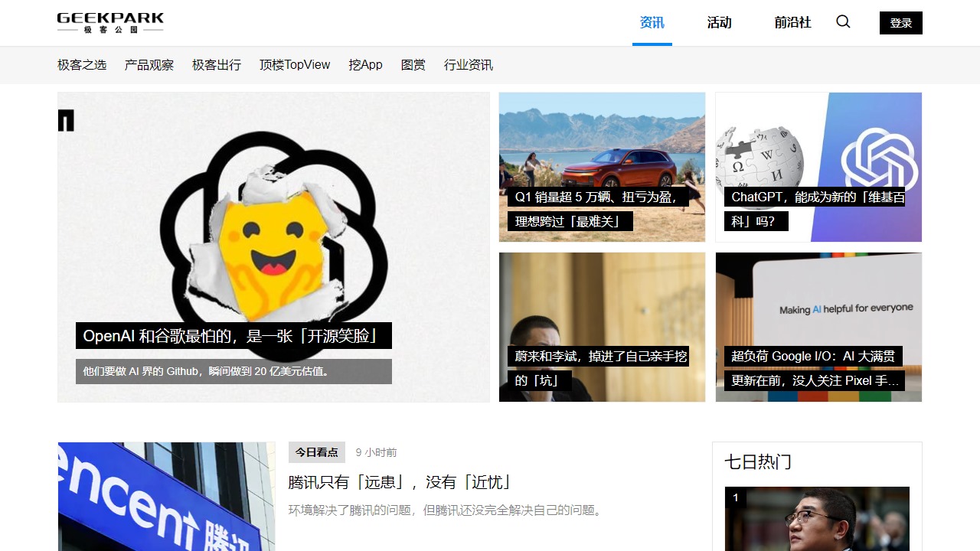Image resolution: width=980 pixels, height=551 pixels.
Task: Switch to the 资讯 tab
Action: point(652,23)
